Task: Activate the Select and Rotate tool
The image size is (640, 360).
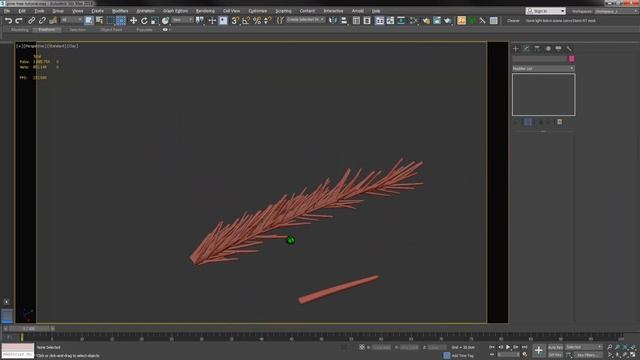Action: pos(144,20)
